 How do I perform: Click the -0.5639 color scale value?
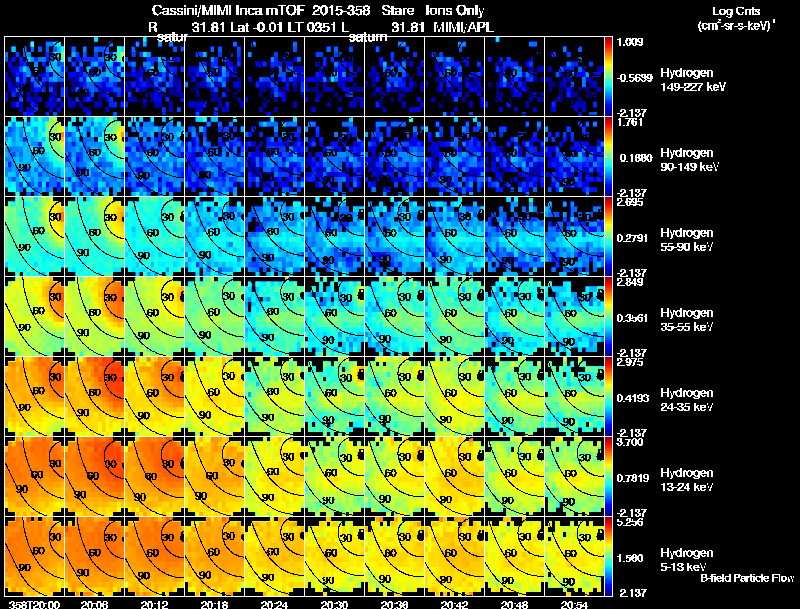tap(634, 78)
